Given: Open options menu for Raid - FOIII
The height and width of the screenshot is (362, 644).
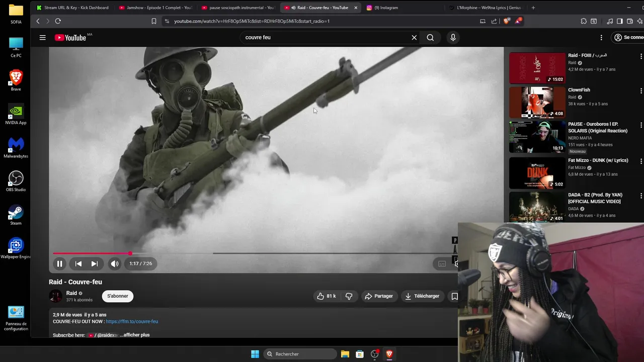Looking at the screenshot, I should tap(641, 56).
